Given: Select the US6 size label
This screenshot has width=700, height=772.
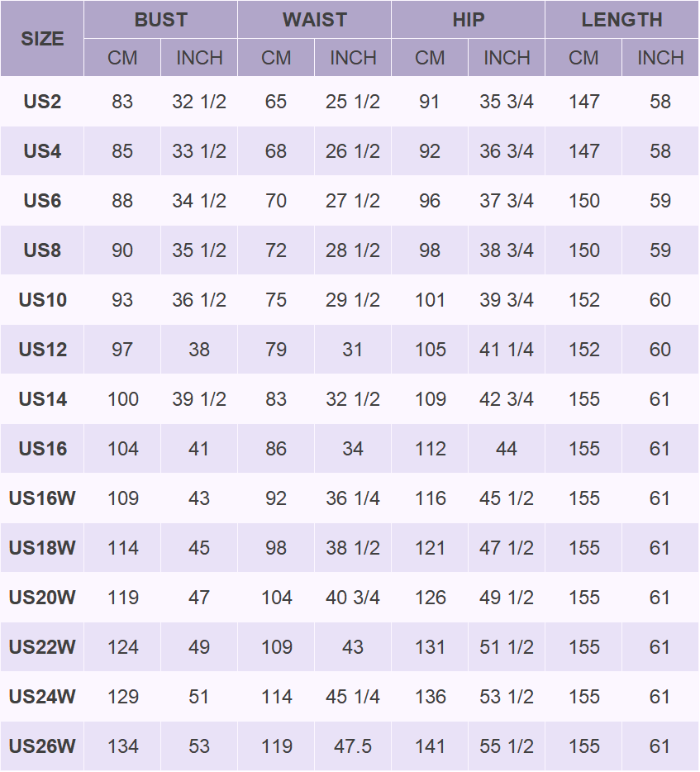Looking at the screenshot, I should coord(42,201).
